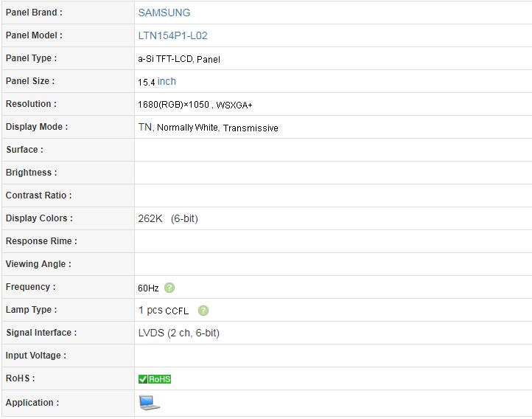The image size is (532, 419).
Task: Click the Contrast Ratio label
Action: tap(38, 195)
